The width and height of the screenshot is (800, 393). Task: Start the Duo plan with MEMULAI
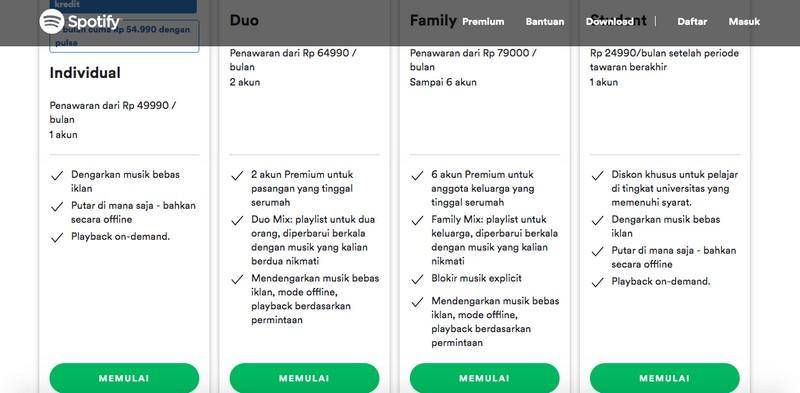tap(304, 378)
